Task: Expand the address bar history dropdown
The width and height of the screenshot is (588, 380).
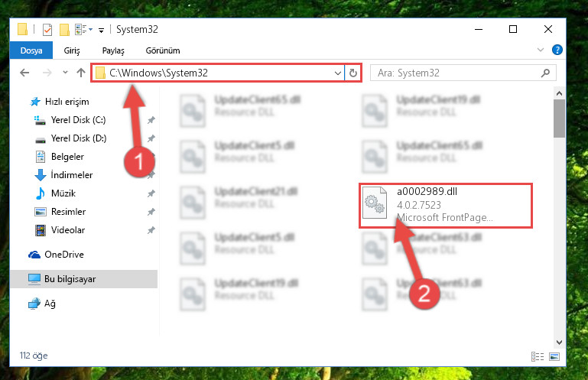Action: [337, 73]
